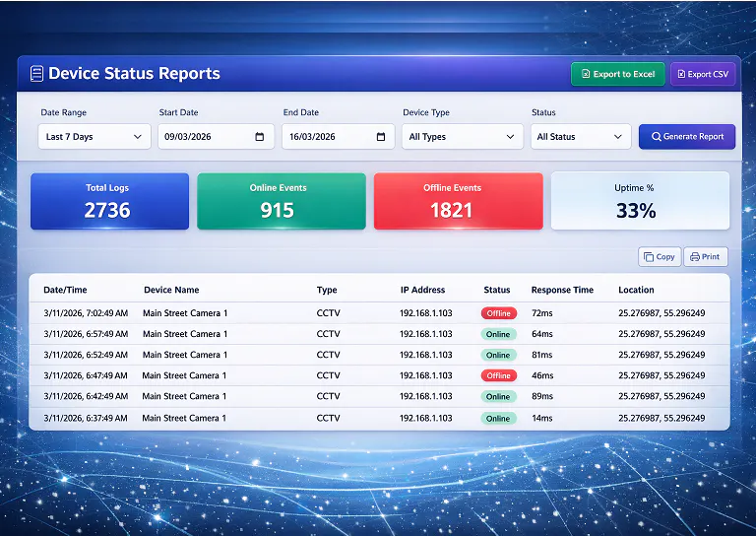Viewport: 756px width, 536px height.
Task: Click the 72ms response time value
Action: click(x=542, y=313)
